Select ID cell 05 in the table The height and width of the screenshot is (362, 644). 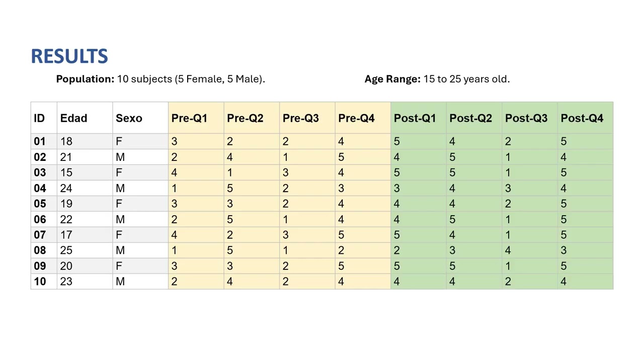[x=44, y=204]
